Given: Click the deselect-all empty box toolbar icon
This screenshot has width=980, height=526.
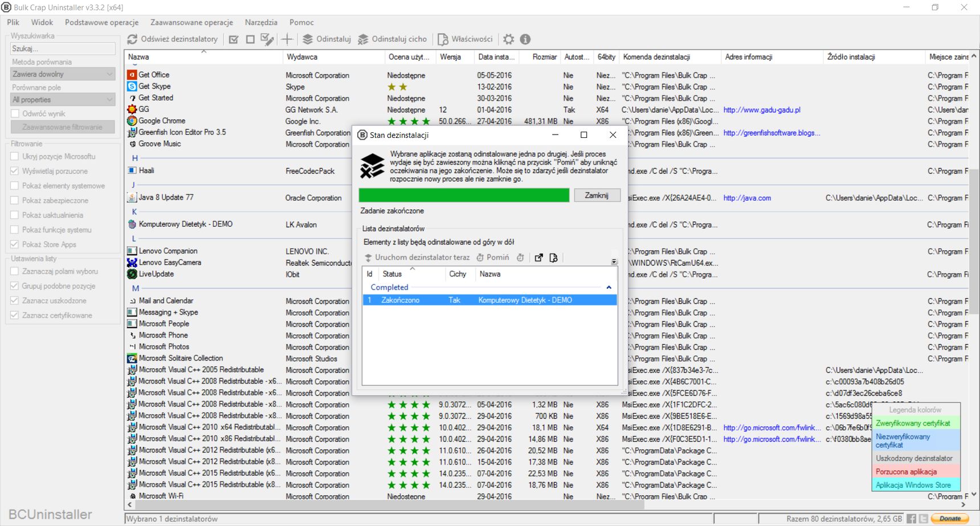Looking at the screenshot, I should point(250,39).
